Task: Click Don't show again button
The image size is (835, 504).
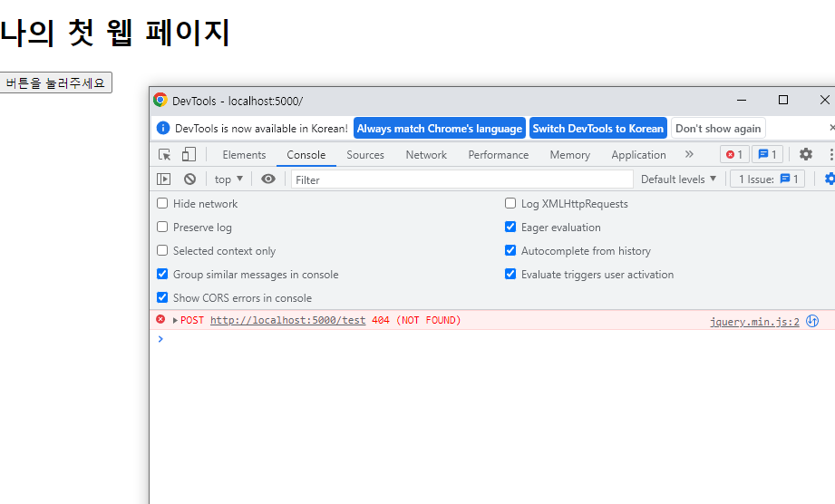Action: 718,128
